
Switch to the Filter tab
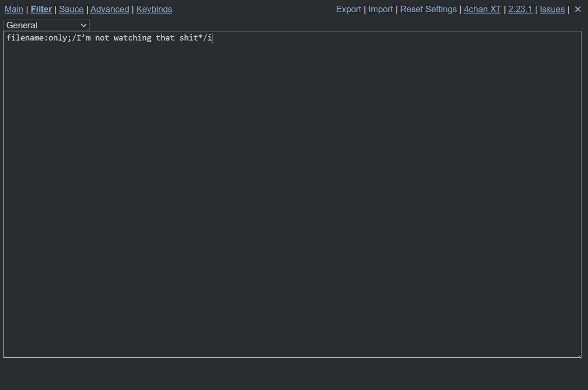point(41,9)
